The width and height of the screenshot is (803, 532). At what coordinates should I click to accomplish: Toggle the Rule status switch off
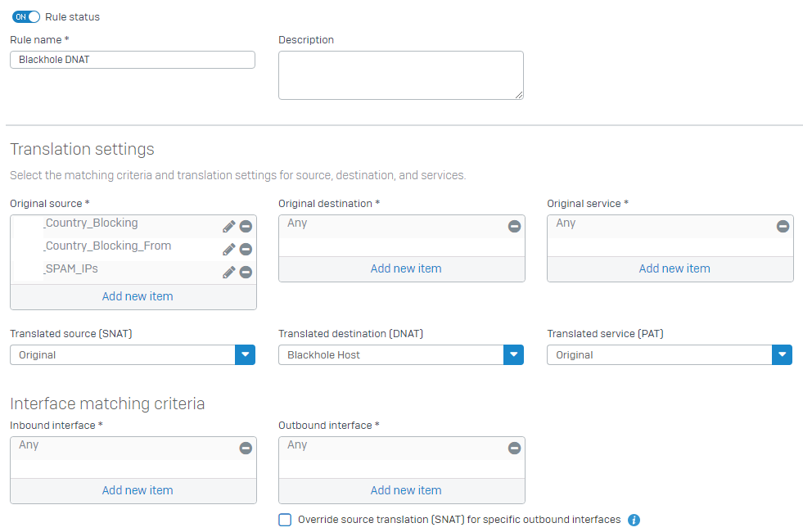click(x=26, y=17)
